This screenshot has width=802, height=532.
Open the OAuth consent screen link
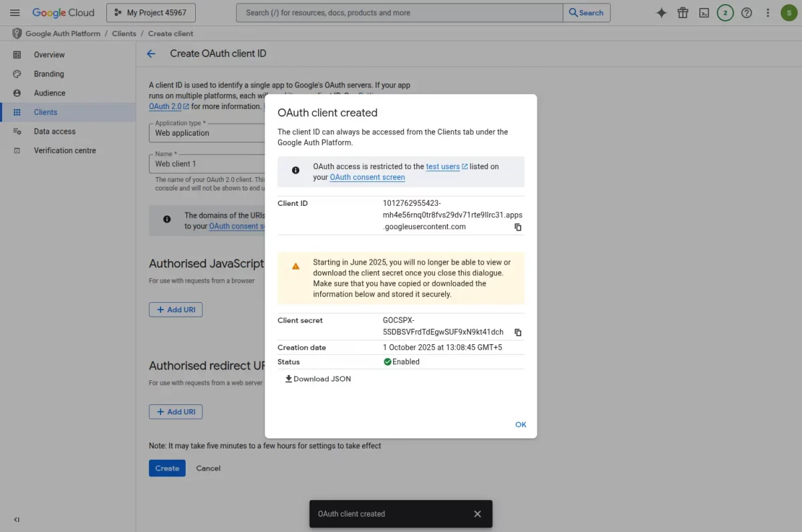pos(367,177)
